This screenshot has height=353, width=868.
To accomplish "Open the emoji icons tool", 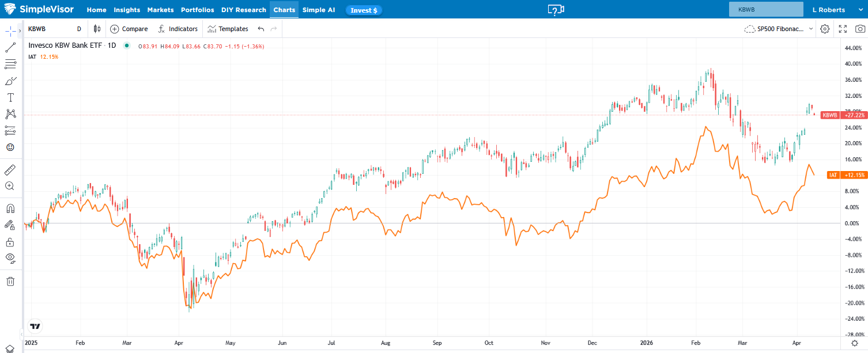I will 10,147.
